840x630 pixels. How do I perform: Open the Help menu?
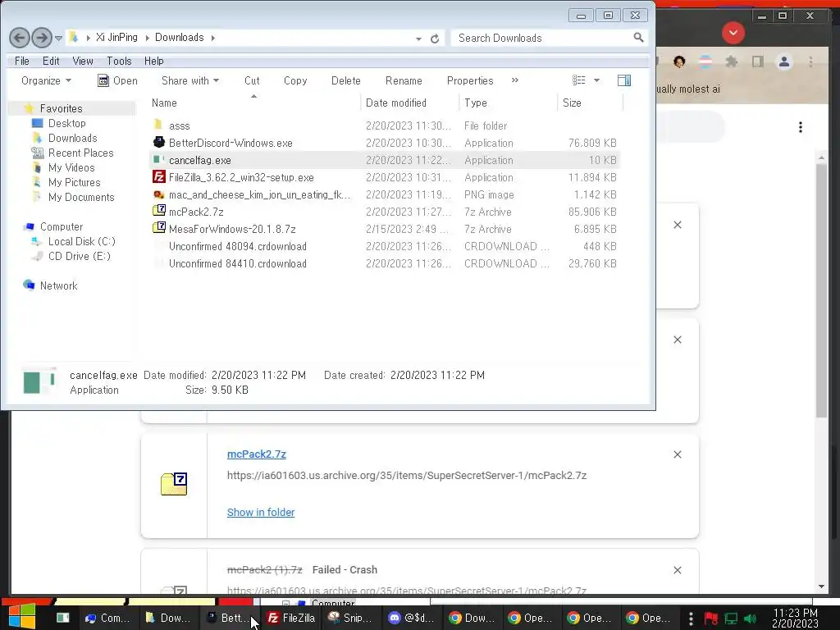tap(153, 61)
